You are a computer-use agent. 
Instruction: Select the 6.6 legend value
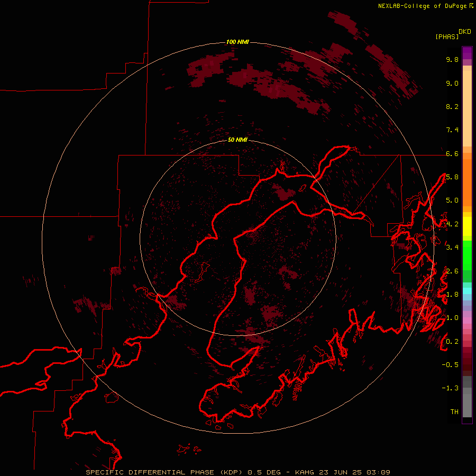(452, 153)
